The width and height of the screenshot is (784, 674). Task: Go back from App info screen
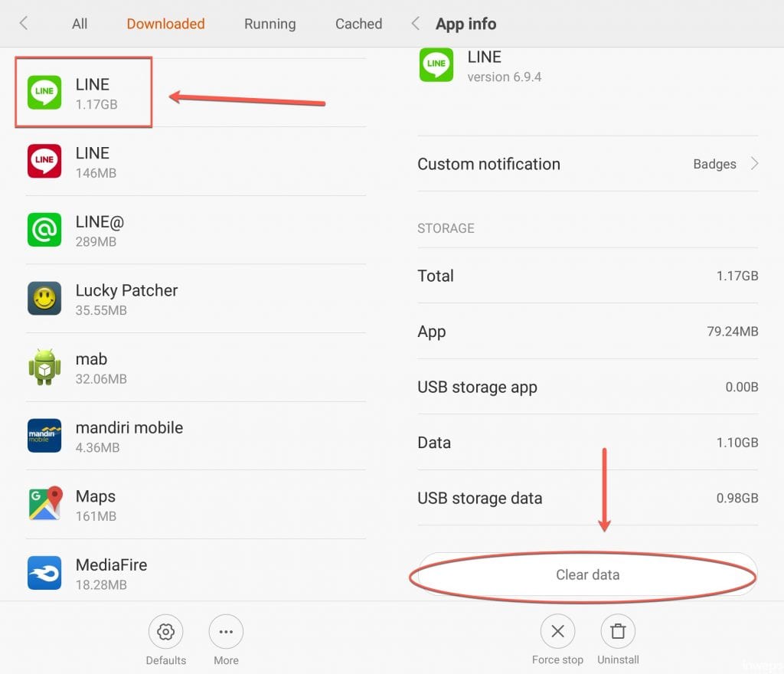click(415, 23)
